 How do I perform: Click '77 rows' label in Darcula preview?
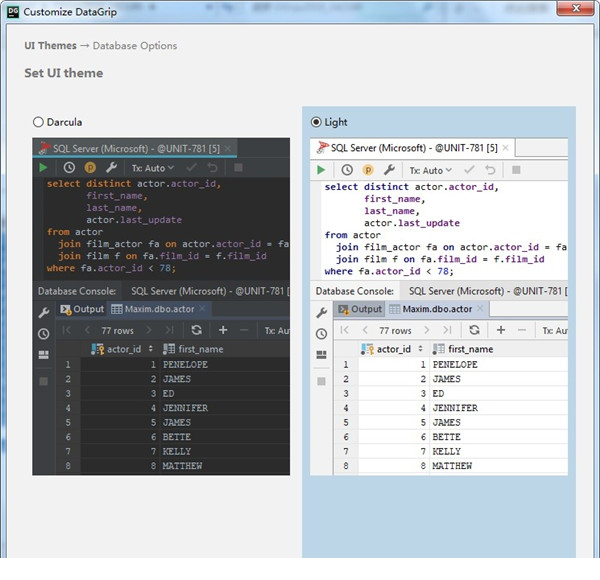[117, 331]
